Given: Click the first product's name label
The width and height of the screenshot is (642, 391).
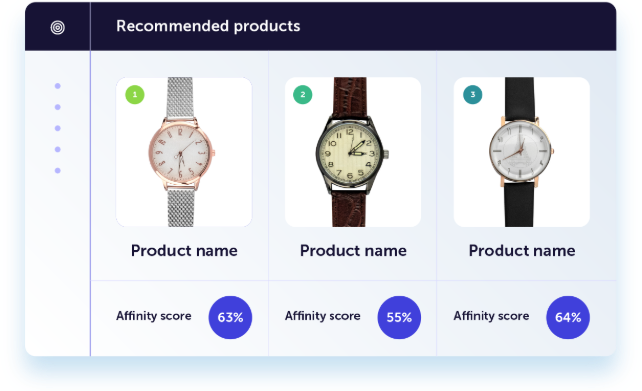Looking at the screenshot, I should pyautogui.click(x=184, y=251).
